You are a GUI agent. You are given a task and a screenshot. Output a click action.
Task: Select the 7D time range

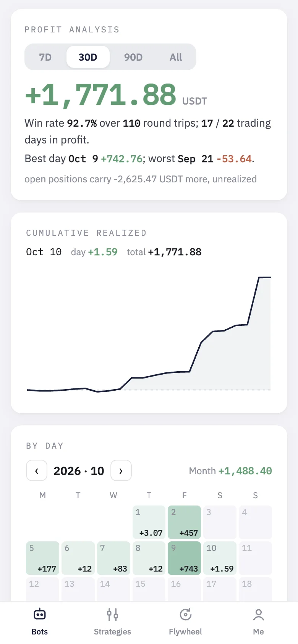(x=45, y=57)
